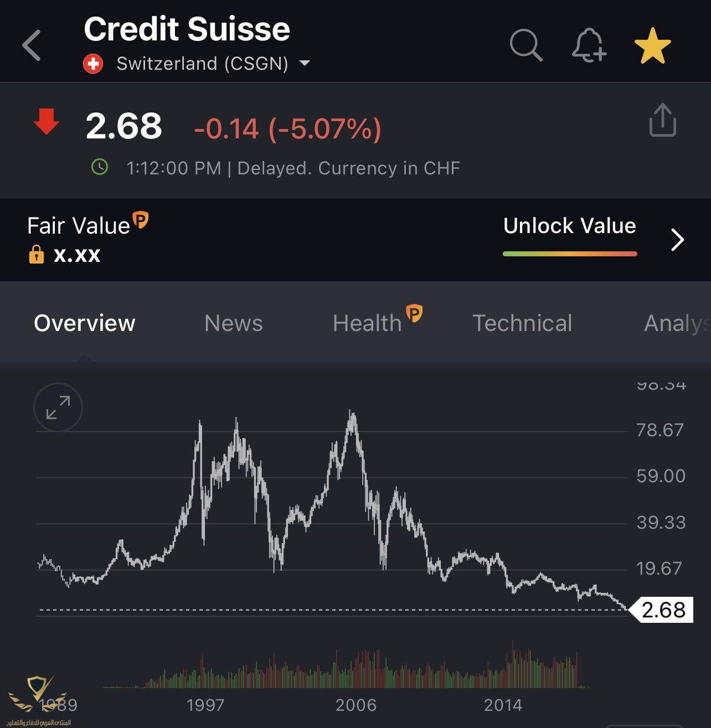Select the Technical tab

pos(522,323)
